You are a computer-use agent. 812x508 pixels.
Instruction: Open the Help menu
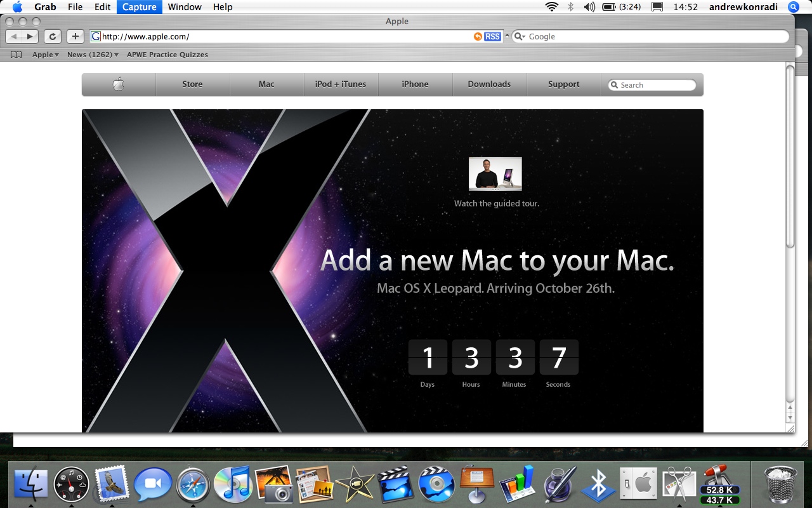point(223,7)
